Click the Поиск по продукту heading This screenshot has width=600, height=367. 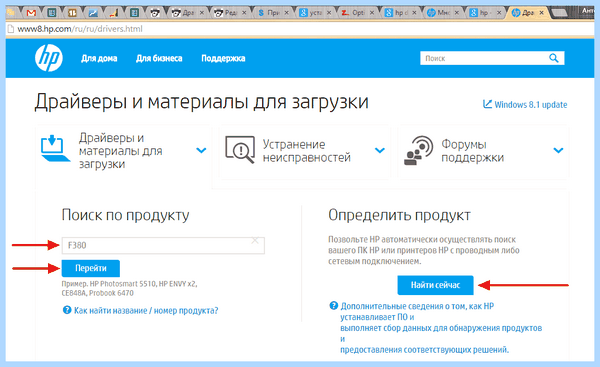[x=126, y=215]
